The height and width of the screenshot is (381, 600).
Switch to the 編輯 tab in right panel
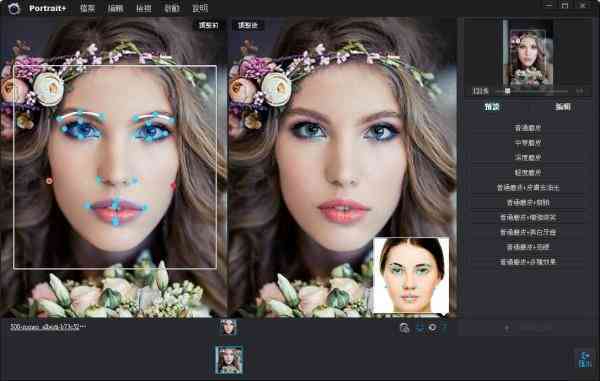(562, 107)
